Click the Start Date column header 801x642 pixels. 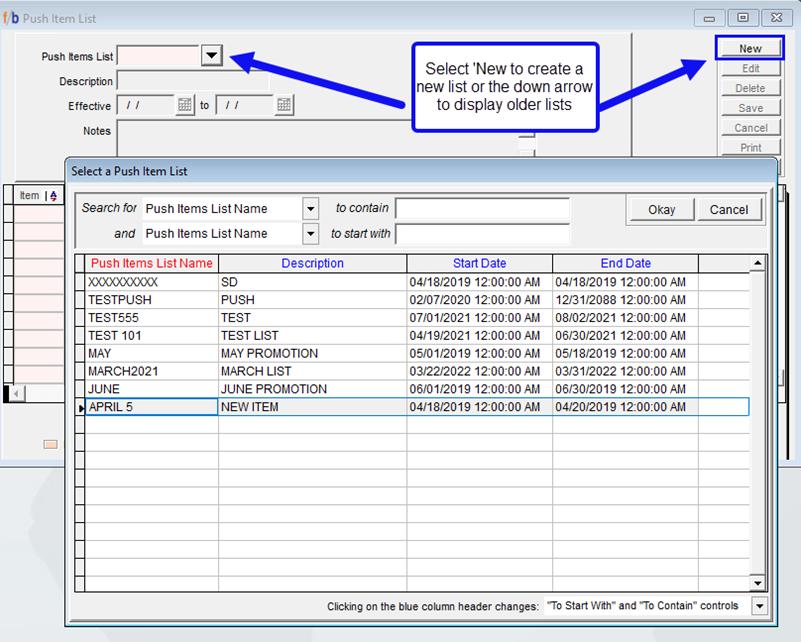coord(479,264)
